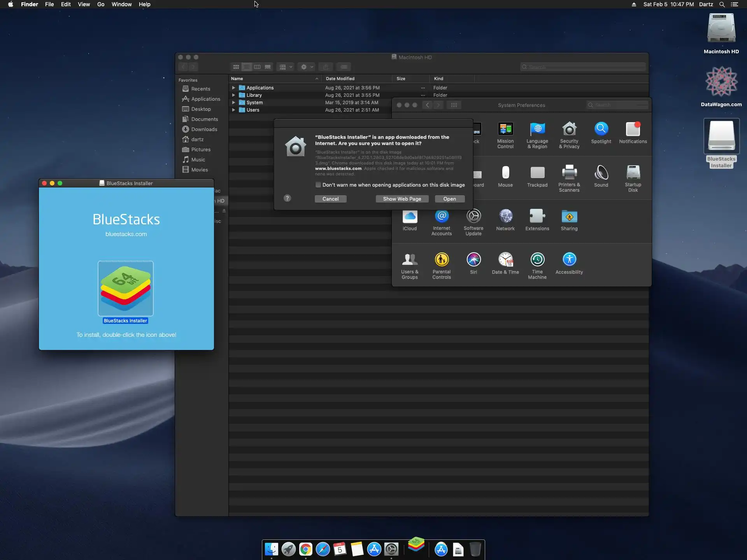Select Downloads in Finder sidebar
This screenshot has height=560, width=747.
point(204,129)
